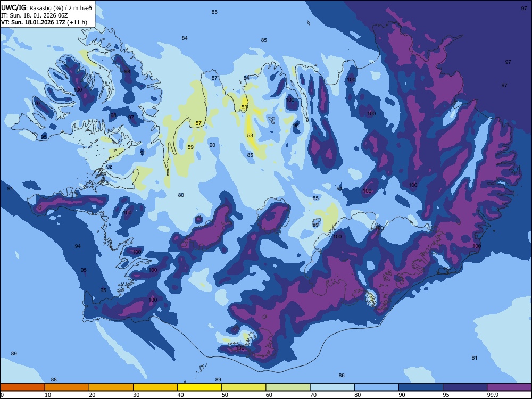Click the humidity value 57 on the map
This screenshot has width=532, height=399.
(x=198, y=123)
